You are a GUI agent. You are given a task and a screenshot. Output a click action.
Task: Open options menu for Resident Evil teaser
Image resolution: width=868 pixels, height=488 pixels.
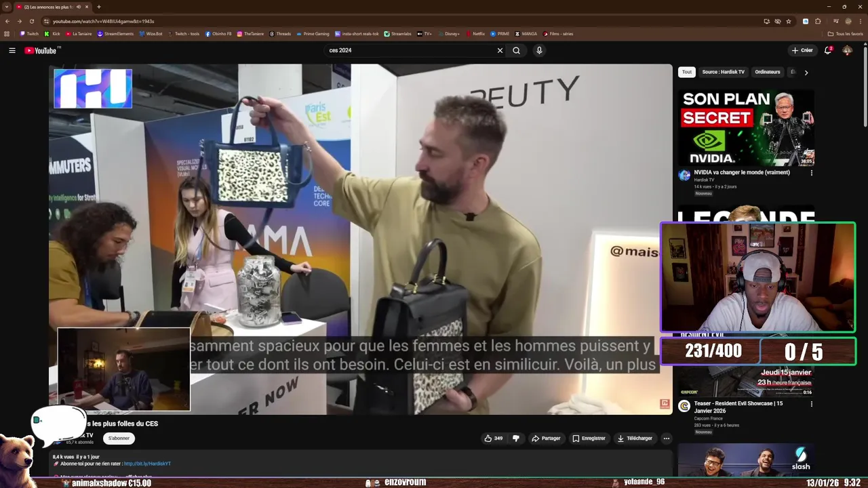click(x=811, y=404)
